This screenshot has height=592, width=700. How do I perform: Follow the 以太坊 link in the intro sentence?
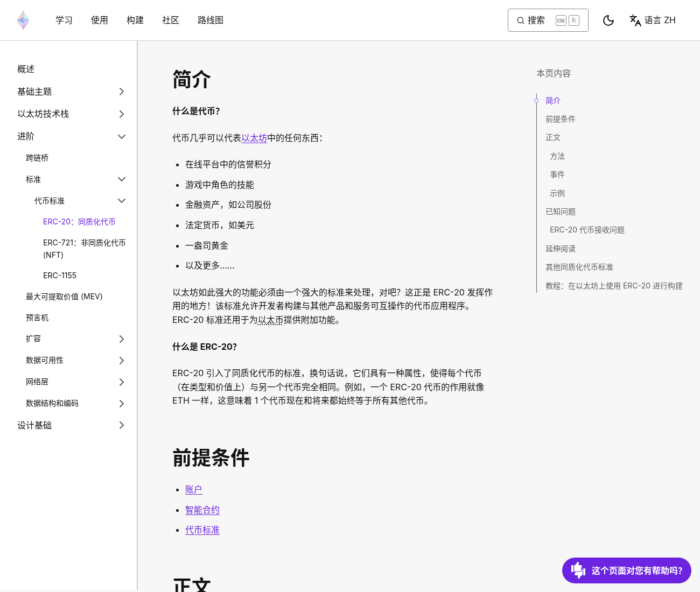(x=254, y=138)
